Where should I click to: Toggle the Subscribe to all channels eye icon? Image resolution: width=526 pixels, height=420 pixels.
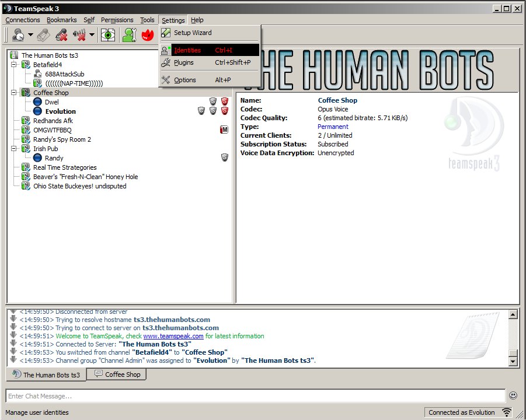pyautogui.click(x=108, y=34)
